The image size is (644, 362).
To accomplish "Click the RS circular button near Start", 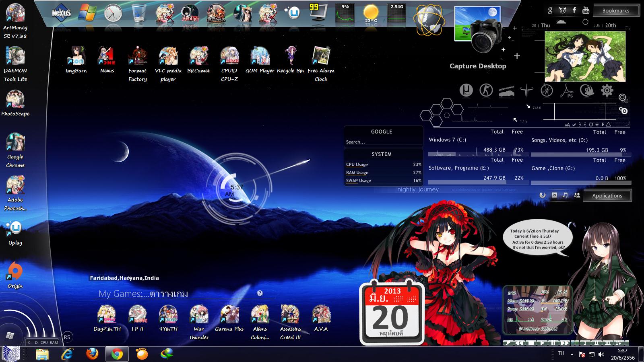I will (67, 337).
